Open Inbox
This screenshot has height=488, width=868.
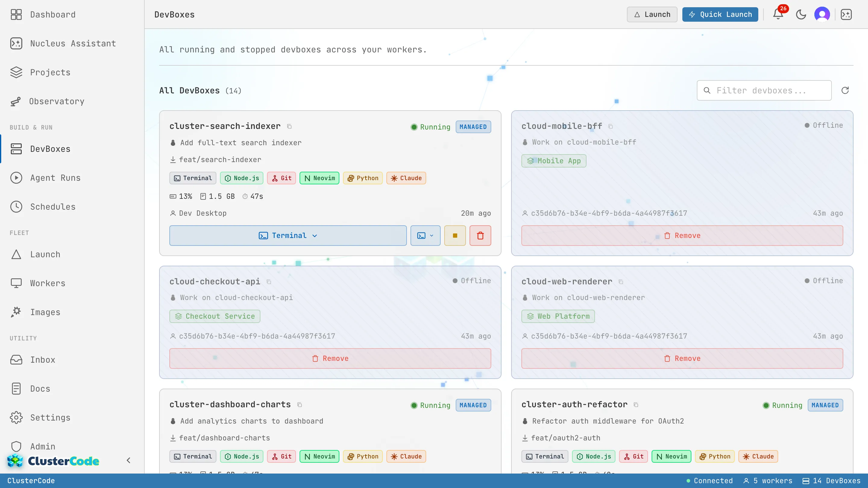tap(72, 360)
